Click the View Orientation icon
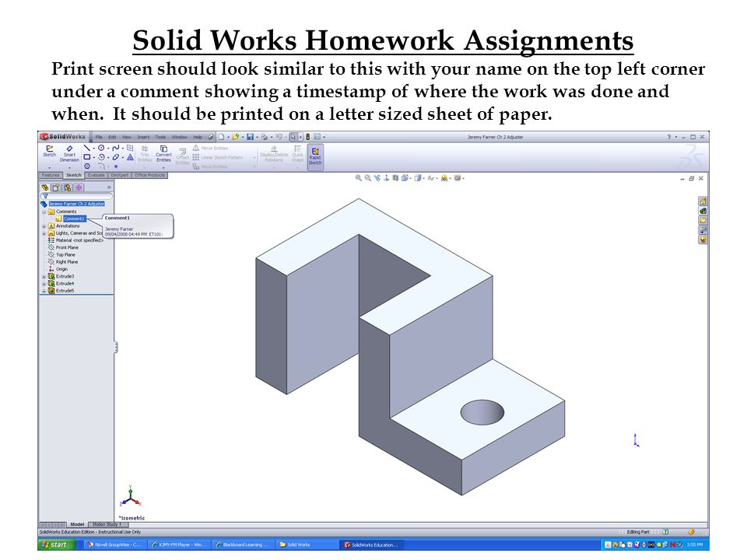This screenshot has height=560, width=747. coord(405,178)
